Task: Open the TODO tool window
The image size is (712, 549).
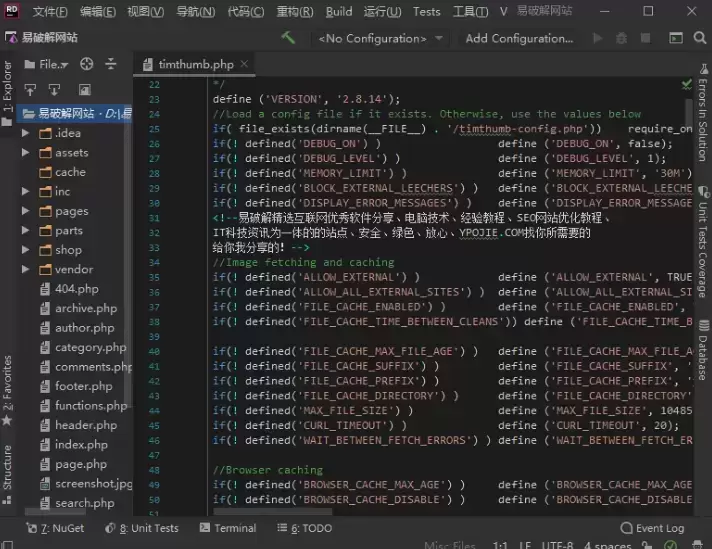Action: click(305, 528)
